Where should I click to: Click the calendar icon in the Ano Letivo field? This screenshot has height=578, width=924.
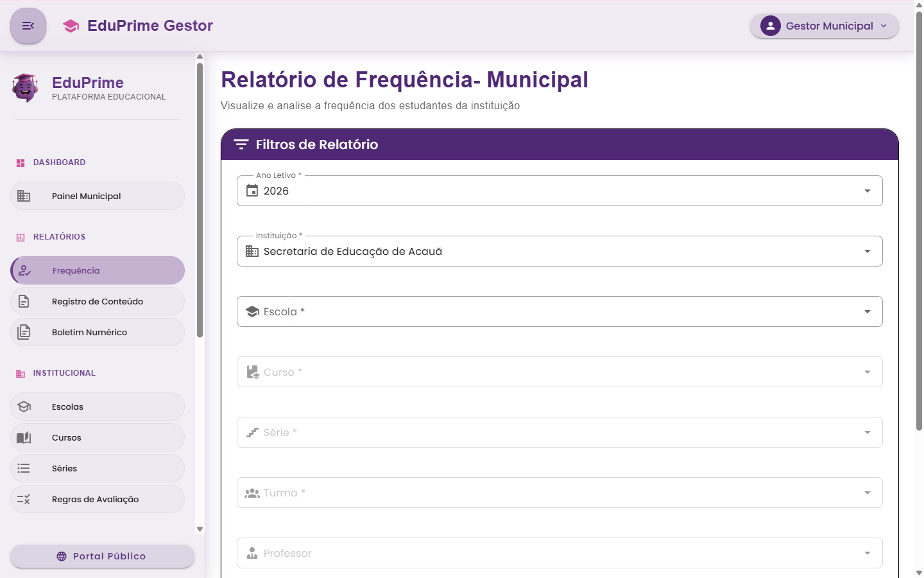click(252, 191)
